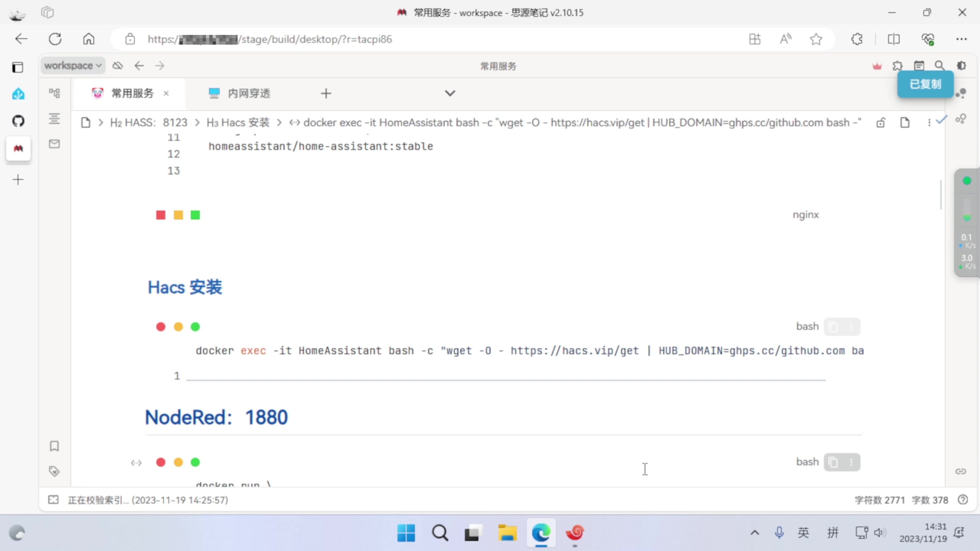Open the backlinks panel icon
Viewport: 980px width, 551px height.
[x=961, y=471]
